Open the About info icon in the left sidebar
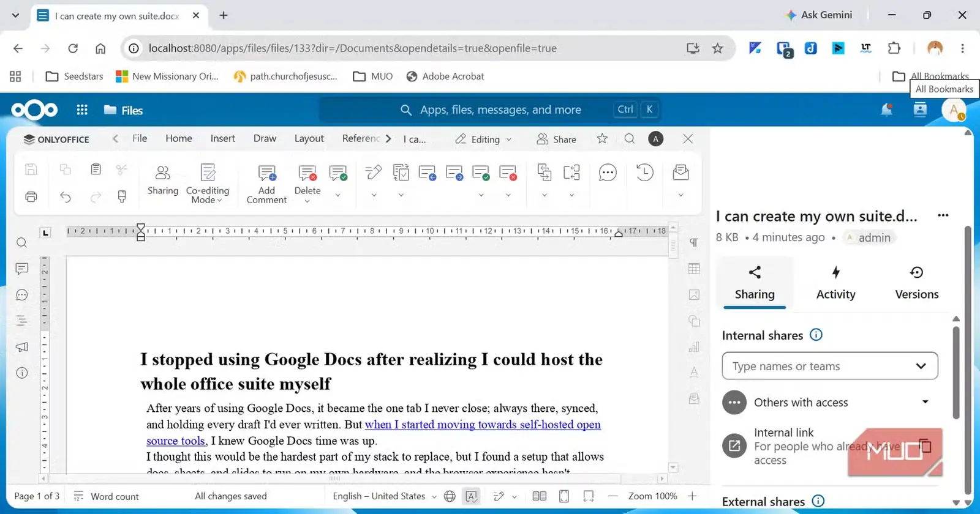Image resolution: width=980 pixels, height=514 pixels. point(22,373)
